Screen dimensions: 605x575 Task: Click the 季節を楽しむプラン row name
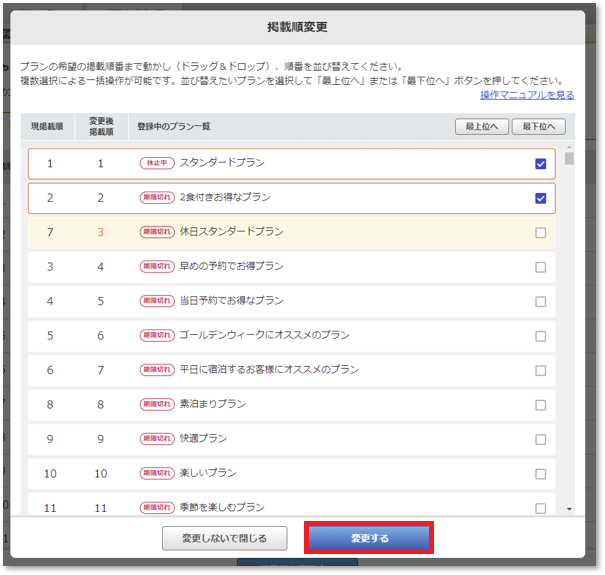(x=222, y=507)
